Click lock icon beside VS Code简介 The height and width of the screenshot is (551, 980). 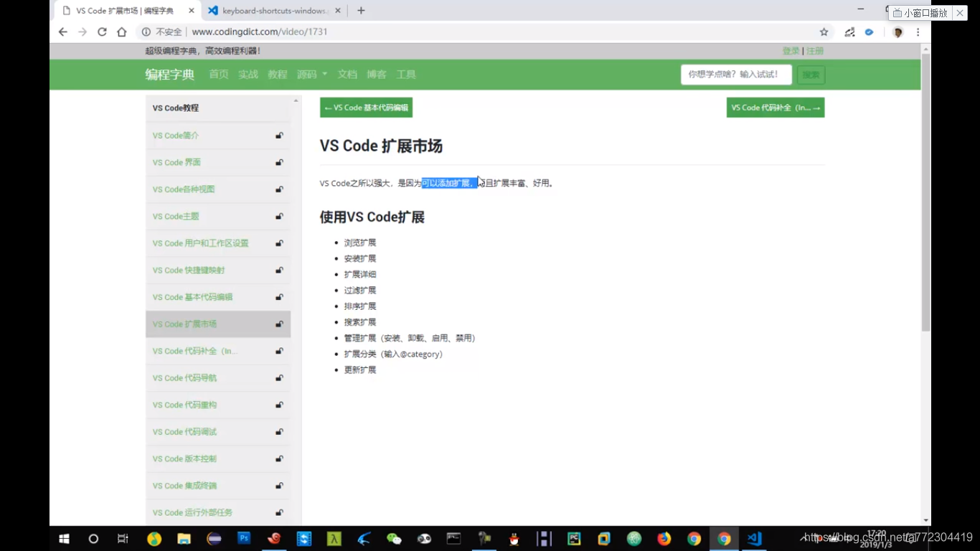pyautogui.click(x=279, y=136)
